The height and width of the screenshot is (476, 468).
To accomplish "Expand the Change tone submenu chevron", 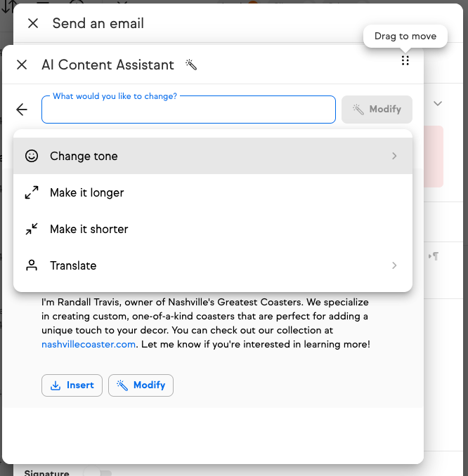I will [394, 156].
